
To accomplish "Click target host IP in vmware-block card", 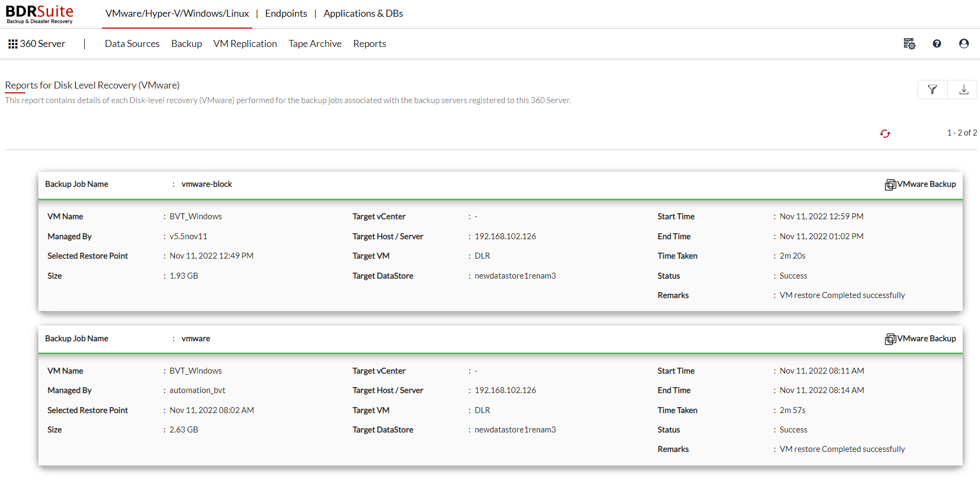I will pos(505,236).
